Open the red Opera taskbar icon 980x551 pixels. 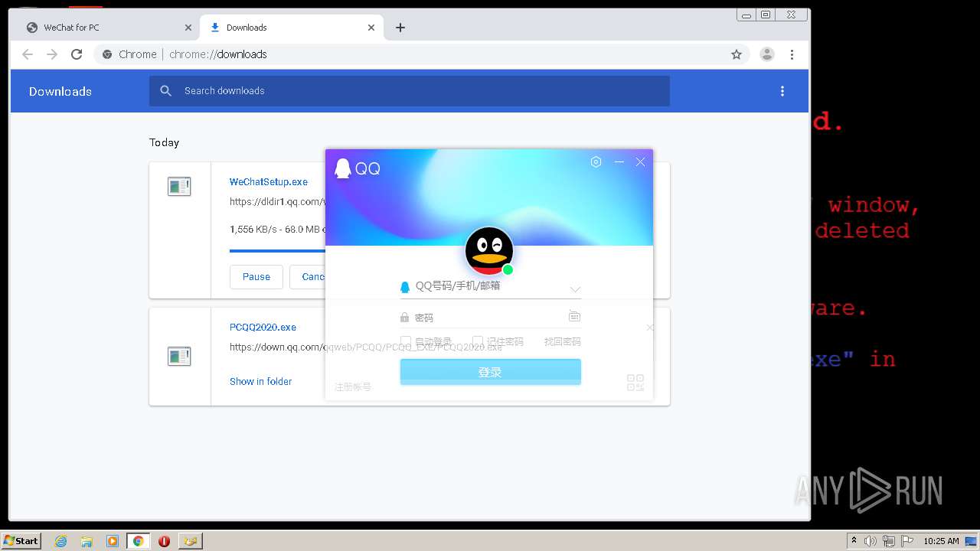coord(164,541)
